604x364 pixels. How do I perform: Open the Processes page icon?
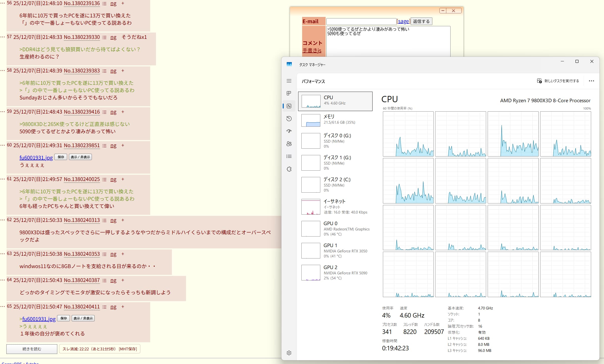pos(289,93)
